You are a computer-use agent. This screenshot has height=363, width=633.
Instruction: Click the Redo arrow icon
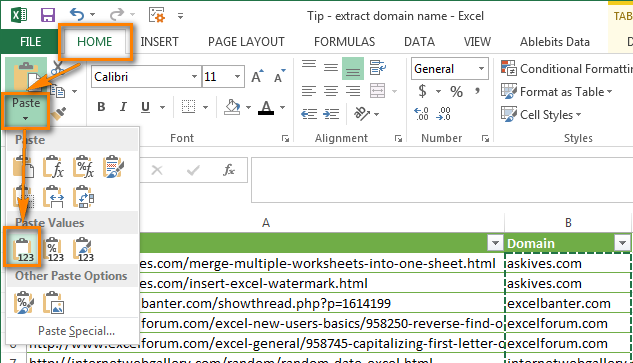[117, 15]
